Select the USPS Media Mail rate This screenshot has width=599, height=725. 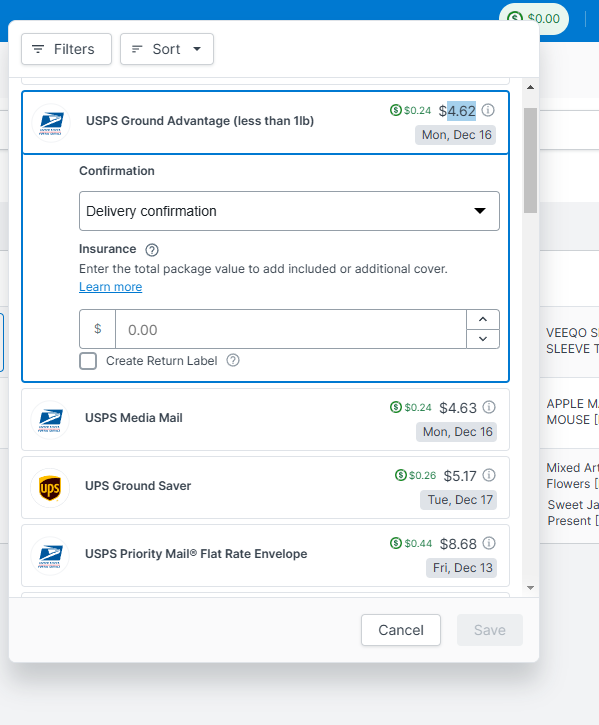tap(266, 419)
